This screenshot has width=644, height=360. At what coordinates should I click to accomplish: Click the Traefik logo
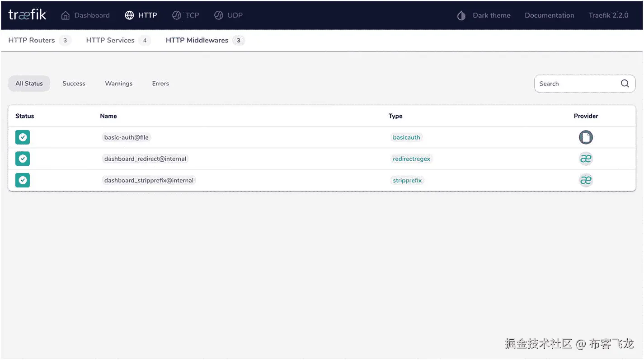point(27,15)
